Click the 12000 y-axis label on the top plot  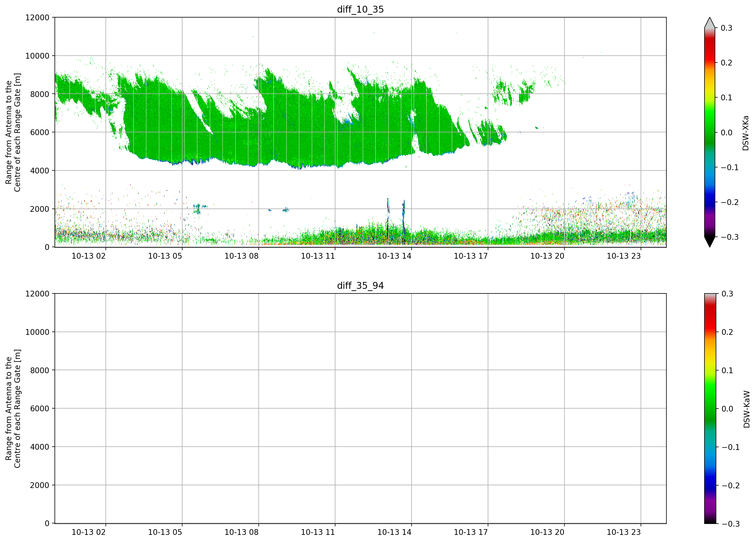pos(37,17)
